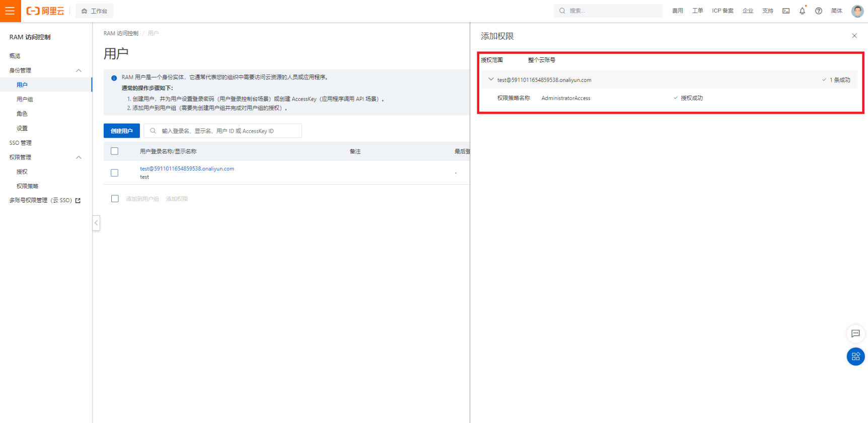Collapse the 权限管理 sidebar section
This screenshot has width=868, height=423.
(x=79, y=157)
